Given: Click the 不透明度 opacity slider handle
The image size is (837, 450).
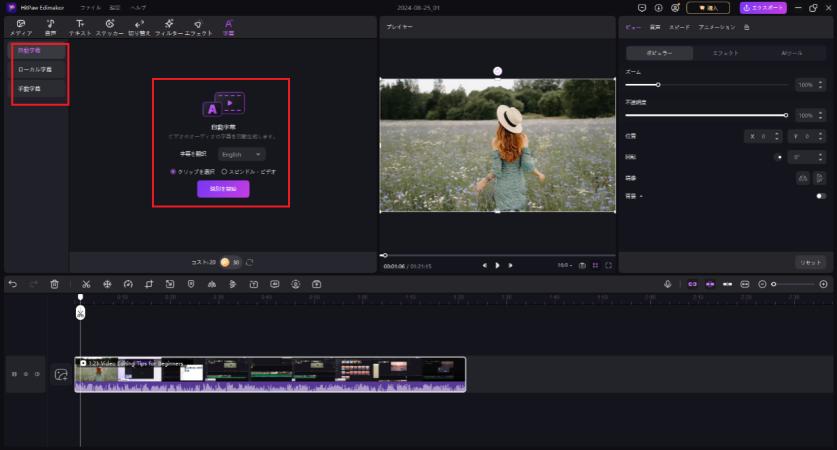Looking at the screenshot, I should point(785,115).
